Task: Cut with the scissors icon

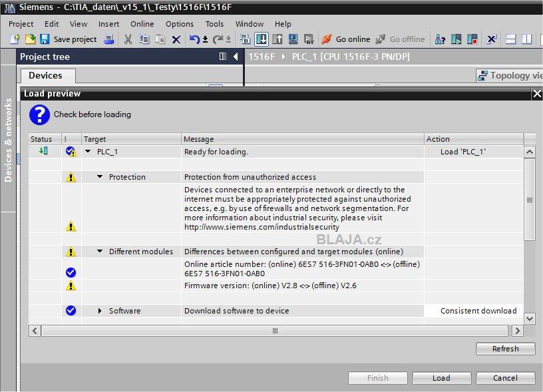Action: [128, 39]
